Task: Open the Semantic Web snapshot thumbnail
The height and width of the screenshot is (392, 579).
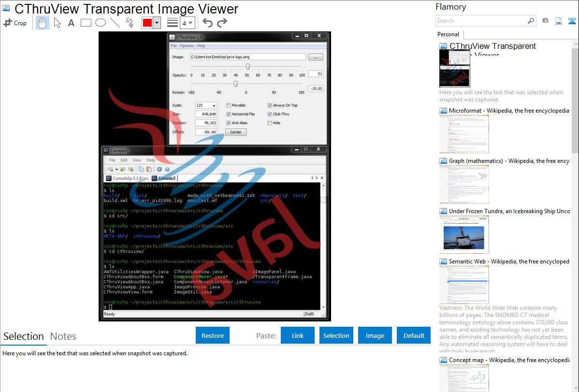Action: 464,285
